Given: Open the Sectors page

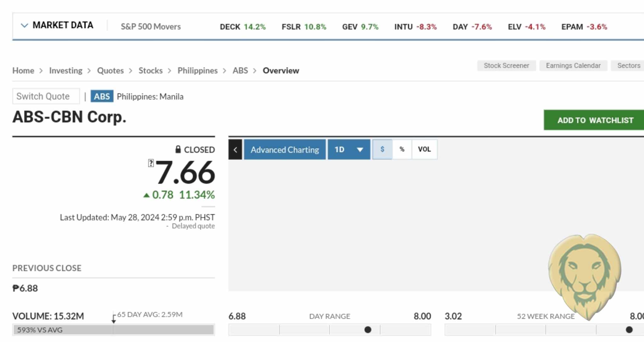Looking at the screenshot, I should tap(628, 66).
